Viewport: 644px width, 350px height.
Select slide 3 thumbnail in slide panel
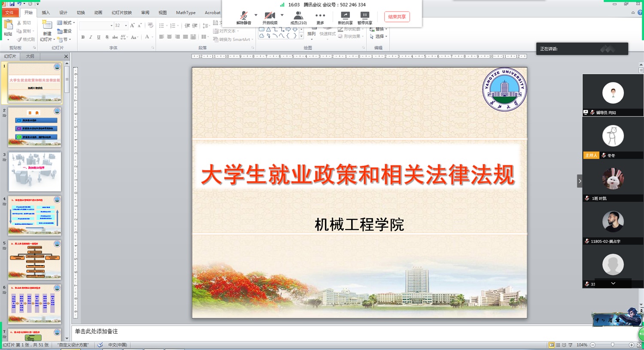pyautogui.click(x=34, y=171)
